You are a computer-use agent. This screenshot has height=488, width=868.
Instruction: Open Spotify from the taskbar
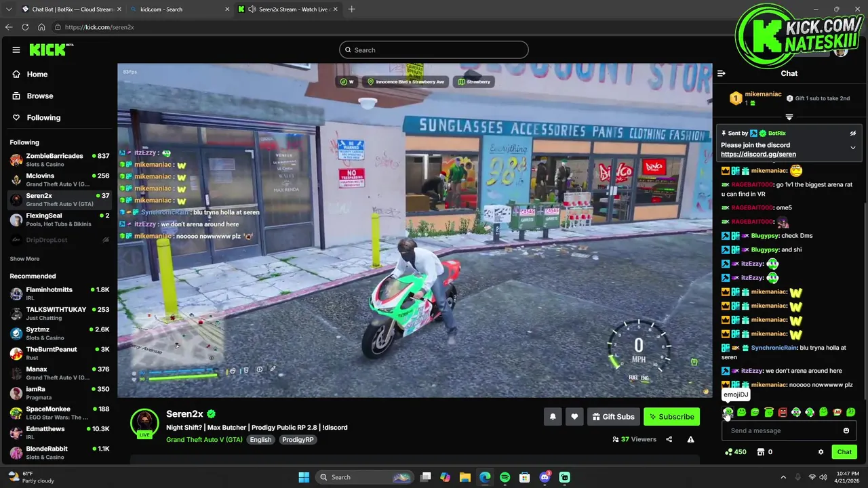pos(505,477)
